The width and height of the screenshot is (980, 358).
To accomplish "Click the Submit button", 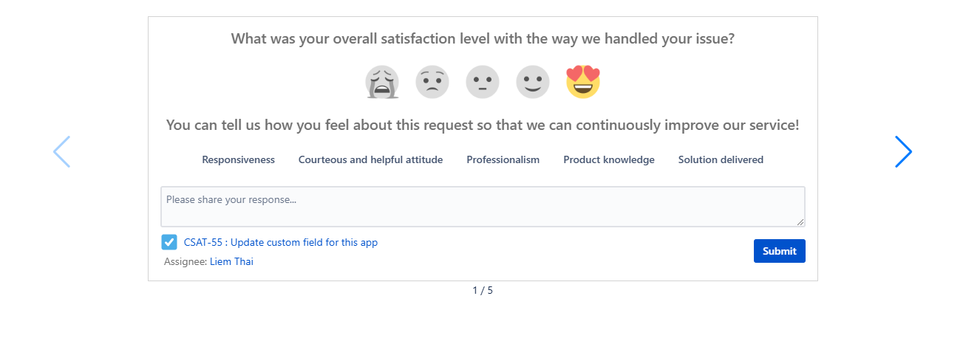I will [779, 251].
